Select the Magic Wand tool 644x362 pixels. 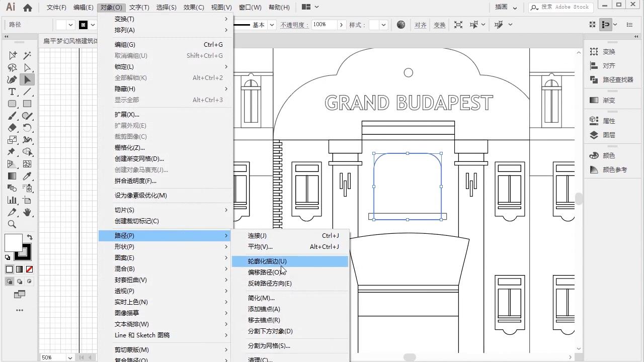[27, 55]
